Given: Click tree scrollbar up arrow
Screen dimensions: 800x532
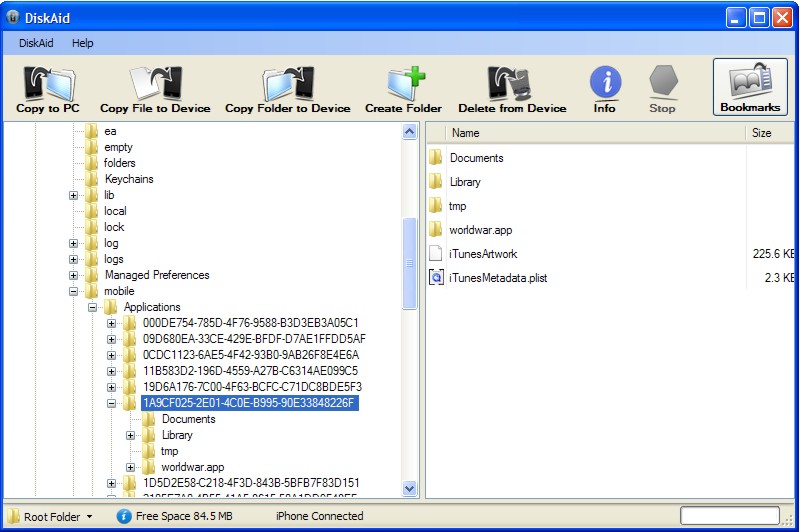Looking at the screenshot, I should (x=409, y=132).
